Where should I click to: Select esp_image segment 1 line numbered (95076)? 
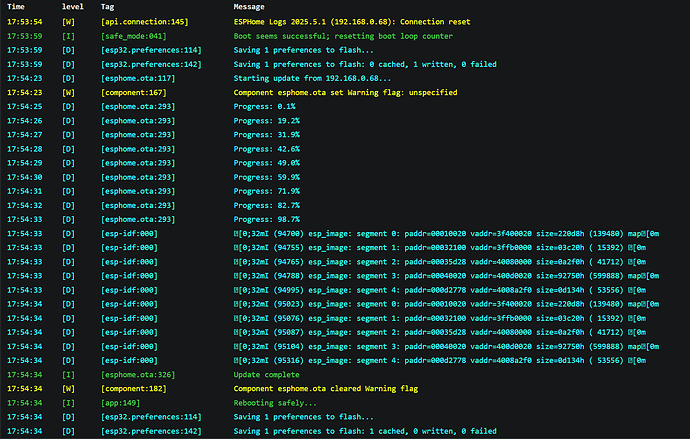pyautogui.click(x=440, y=318)
